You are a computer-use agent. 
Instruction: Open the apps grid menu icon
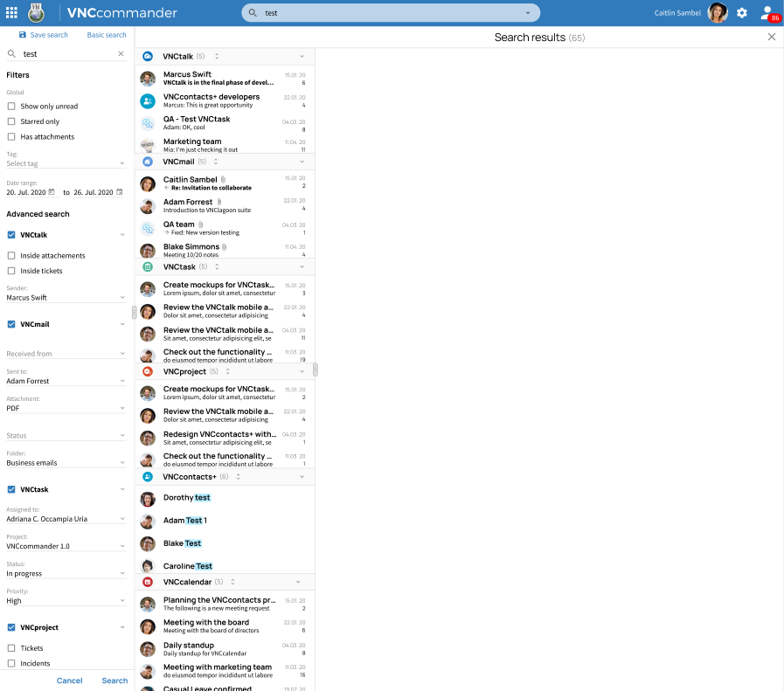11,13
